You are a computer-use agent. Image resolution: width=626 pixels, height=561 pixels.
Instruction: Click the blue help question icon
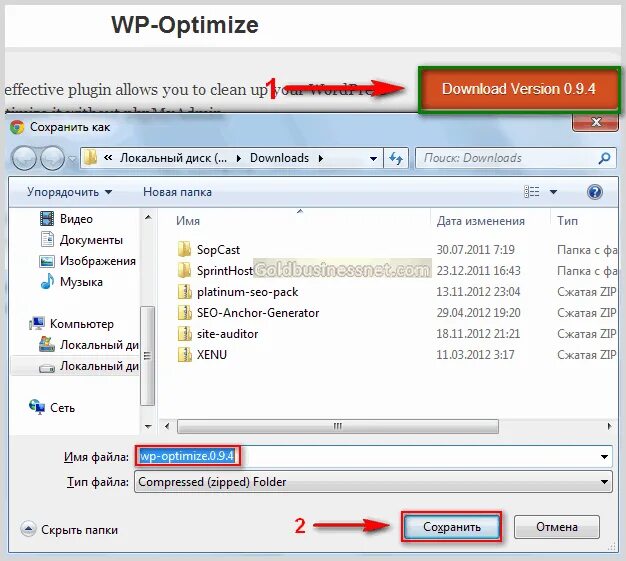(x=594, y=192)
